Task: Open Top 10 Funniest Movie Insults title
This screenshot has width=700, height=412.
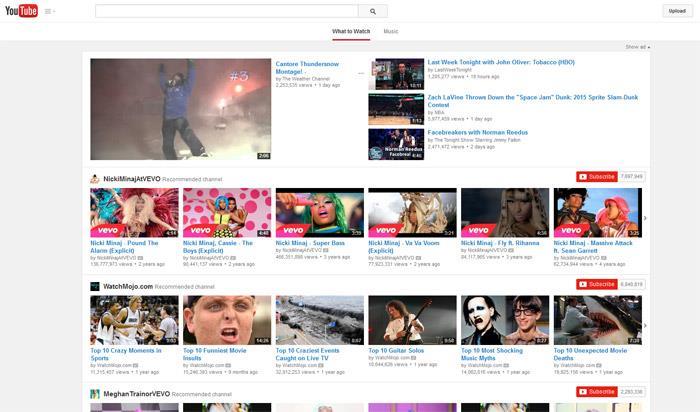Action: [x=215, y=354]
